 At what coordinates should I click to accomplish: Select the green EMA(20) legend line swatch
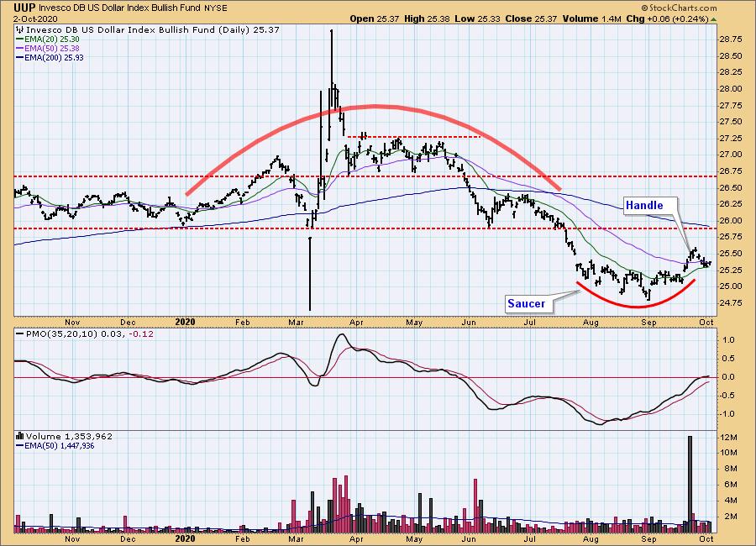click(x=20, y=39)
